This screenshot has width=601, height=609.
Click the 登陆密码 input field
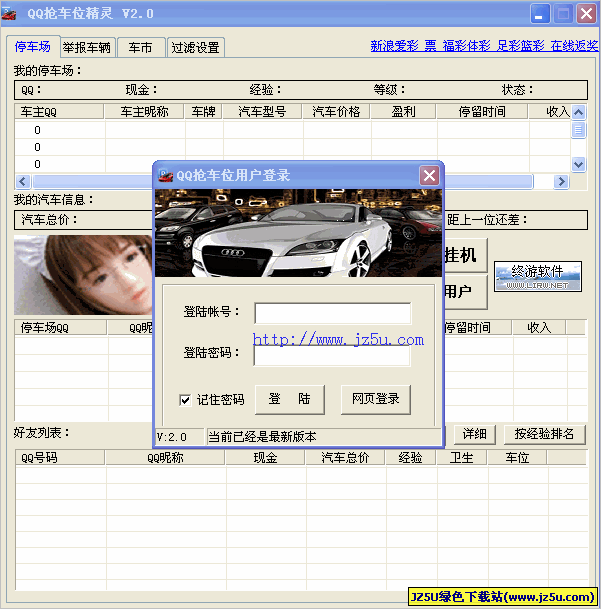(x=332, y=355)
